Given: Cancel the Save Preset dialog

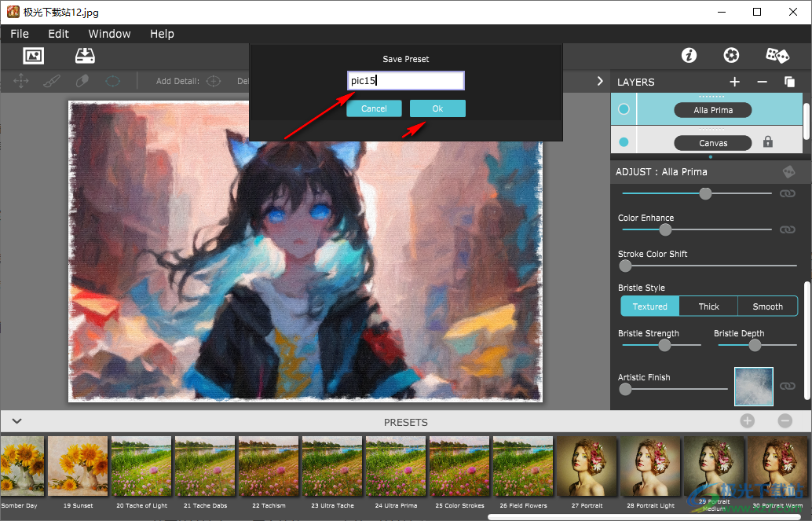Looking at the screenshot, I should pos(374,108).
